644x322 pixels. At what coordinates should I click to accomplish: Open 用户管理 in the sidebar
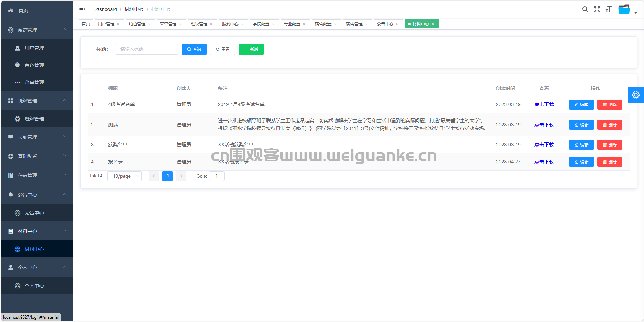[x=37, y=48]
